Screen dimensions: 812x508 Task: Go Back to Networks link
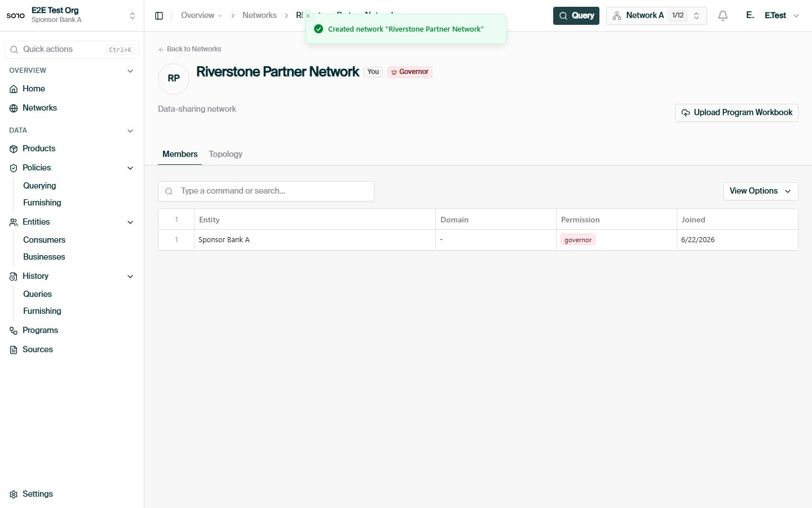tap(190, 49)
